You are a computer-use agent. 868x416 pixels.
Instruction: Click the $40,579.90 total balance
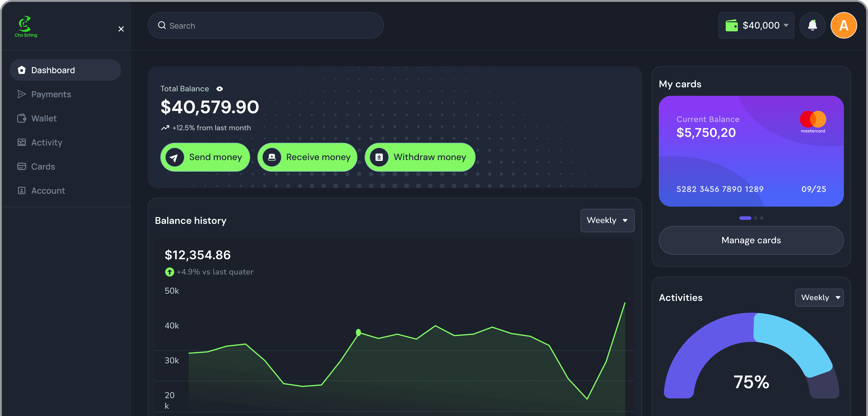point(210,107)
